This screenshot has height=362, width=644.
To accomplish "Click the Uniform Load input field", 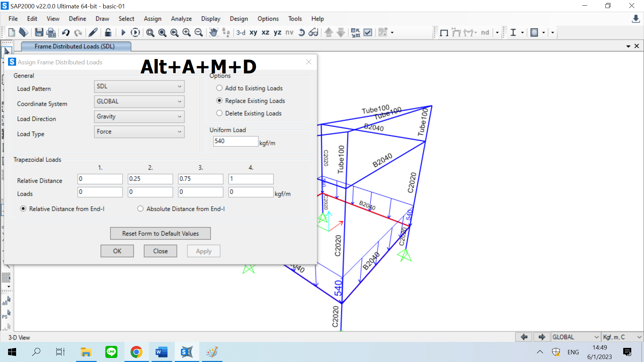I will 235,141.
